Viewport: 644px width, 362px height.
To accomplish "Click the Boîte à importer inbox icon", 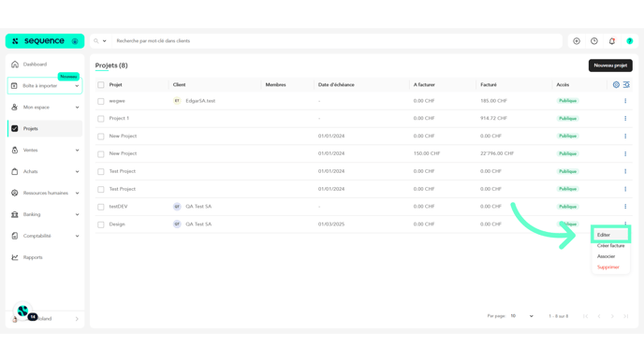I will point(14,86).
